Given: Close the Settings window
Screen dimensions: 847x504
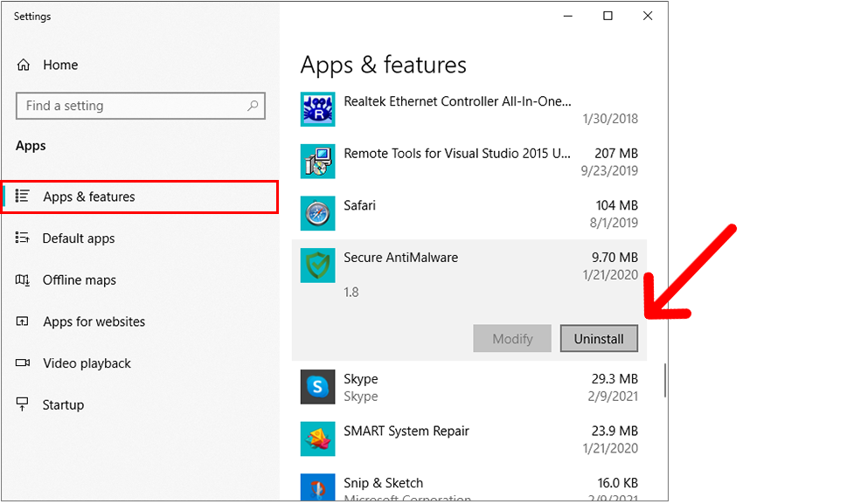Looking at the screenshot, I should (648, 17).
